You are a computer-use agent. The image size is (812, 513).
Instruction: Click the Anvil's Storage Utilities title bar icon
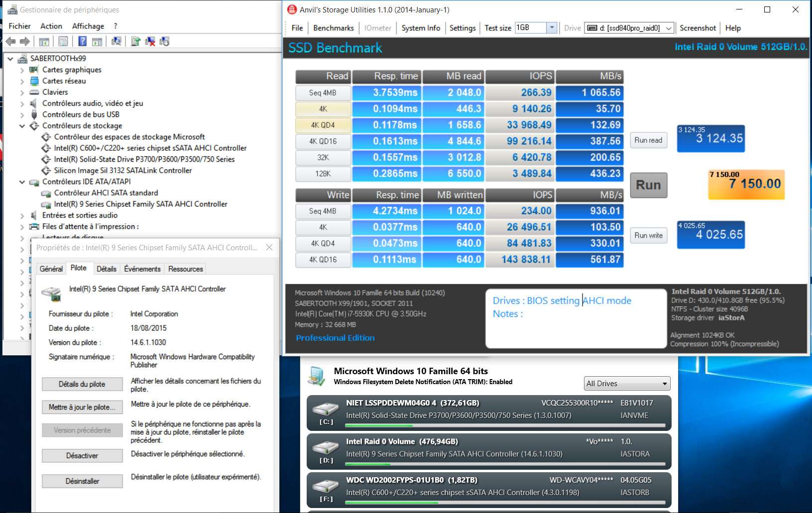coord(292,9)
